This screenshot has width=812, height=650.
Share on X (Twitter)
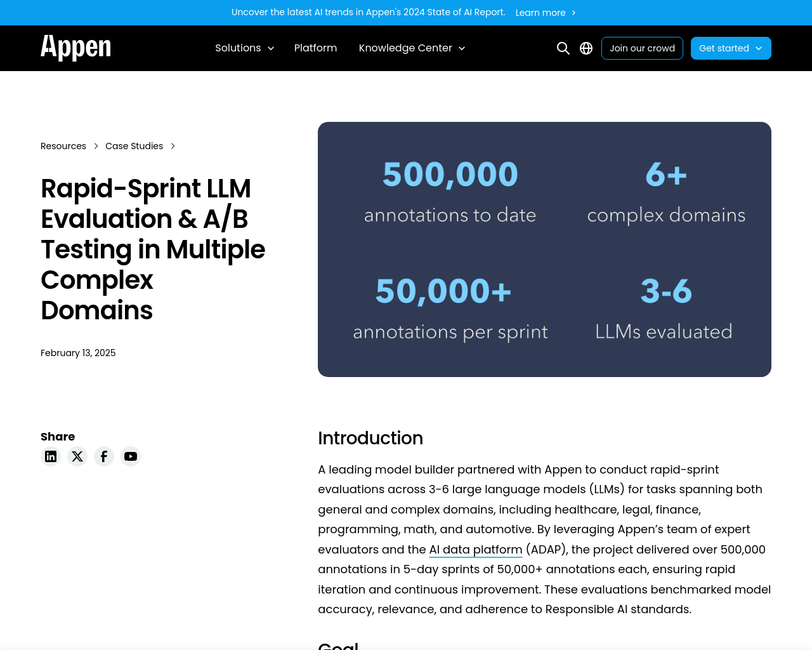point(77,456)
